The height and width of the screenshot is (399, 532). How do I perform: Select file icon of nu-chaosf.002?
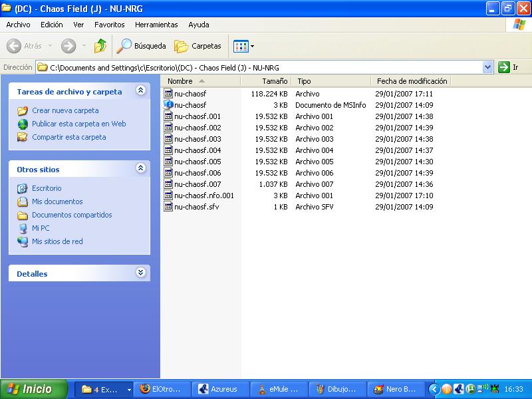pyautogui.click(x=168, y=127)
